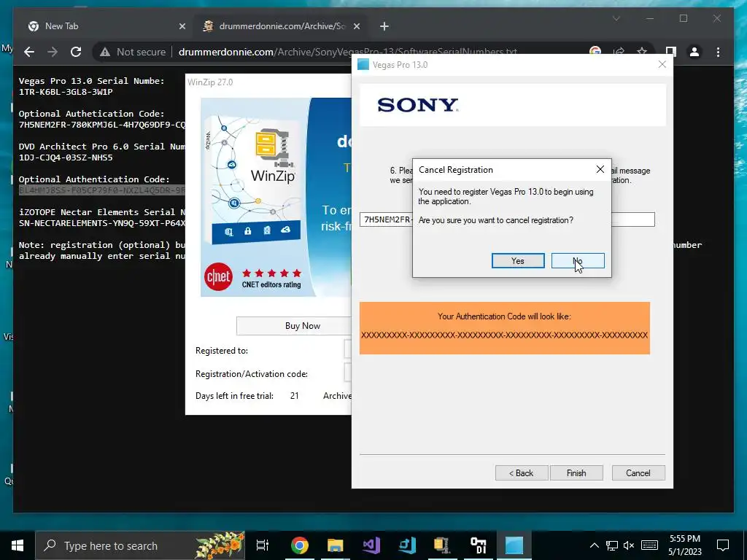The width and height of the screenshot is (747, 560).
Task: Open Chrome from the taskbar
Action: pos(300,545)
